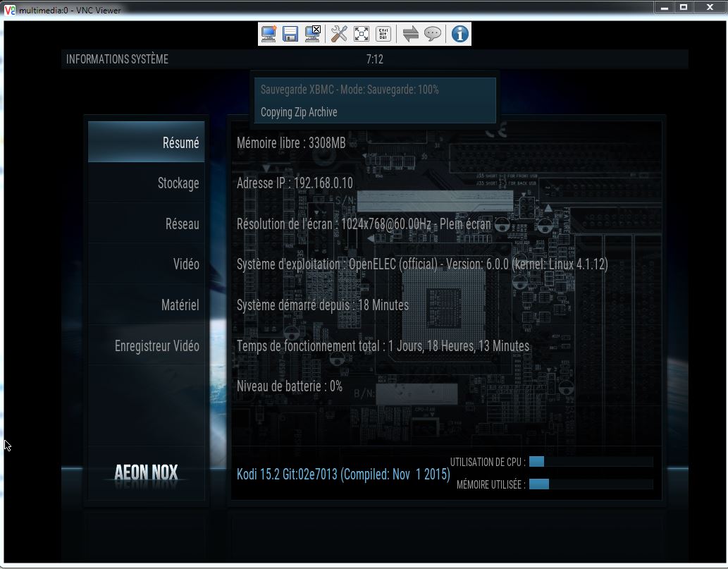
Task: Select the Résumé menu item
Action: pos(147,142)
